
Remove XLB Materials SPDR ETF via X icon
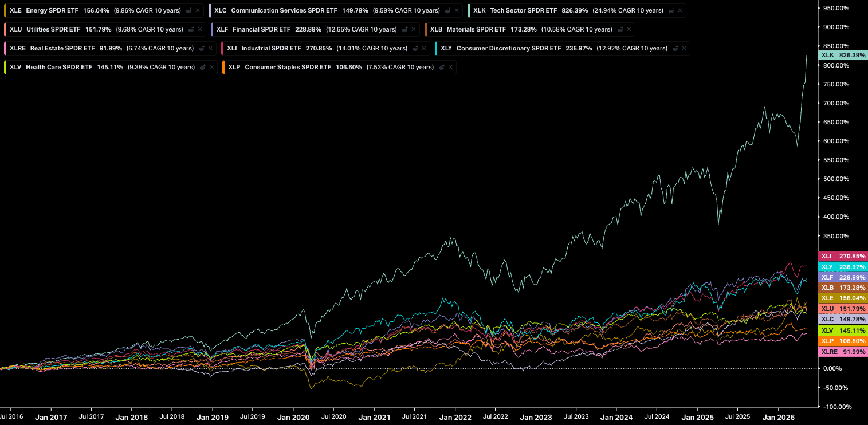629,30
